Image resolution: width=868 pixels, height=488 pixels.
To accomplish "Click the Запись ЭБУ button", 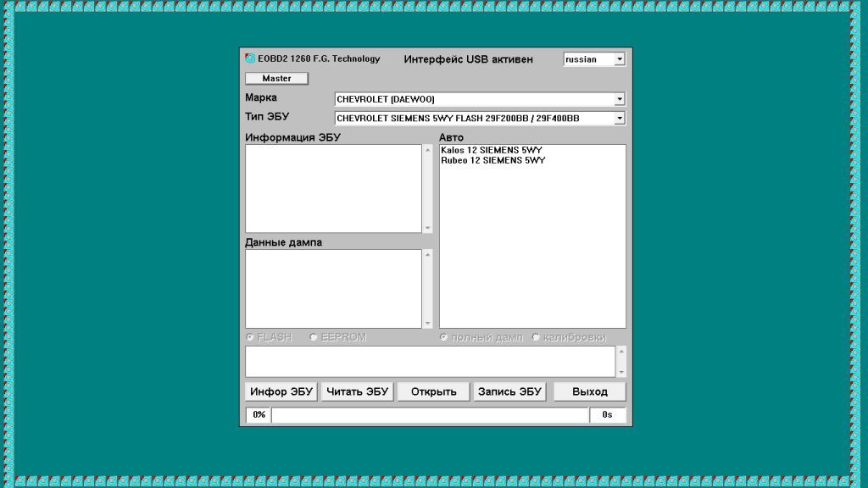I will point(509,391).
